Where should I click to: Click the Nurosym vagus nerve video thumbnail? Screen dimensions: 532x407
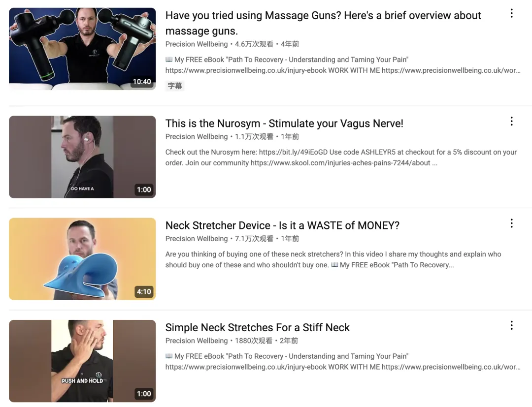tap(82, 157)
